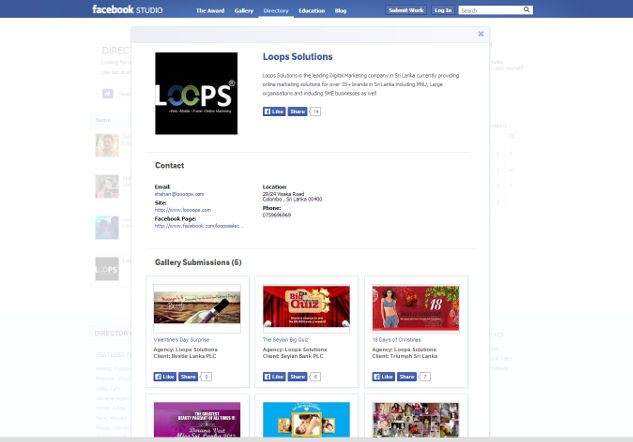Open the purple beauty pageant thumbnail

click(x=197, y=420)
